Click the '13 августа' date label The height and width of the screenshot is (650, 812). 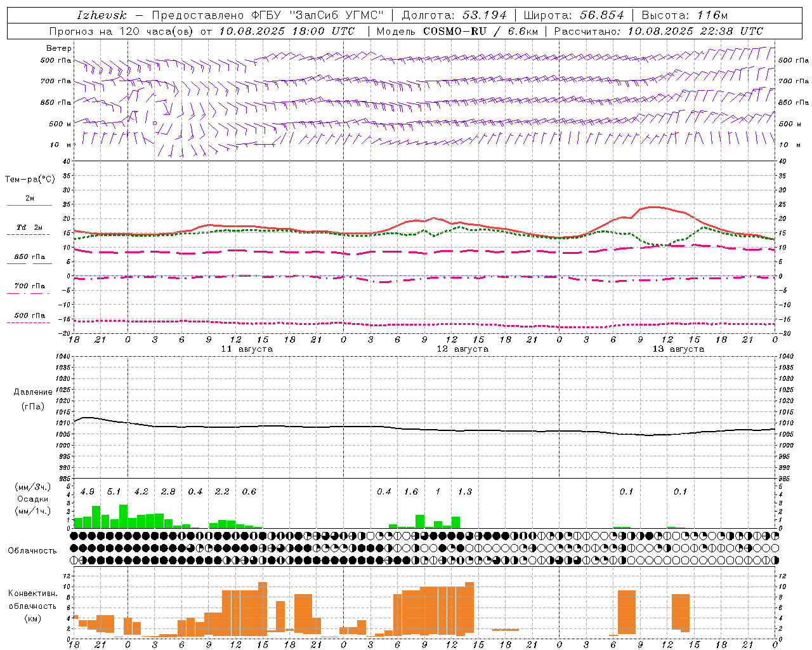(x=678, y=349)
